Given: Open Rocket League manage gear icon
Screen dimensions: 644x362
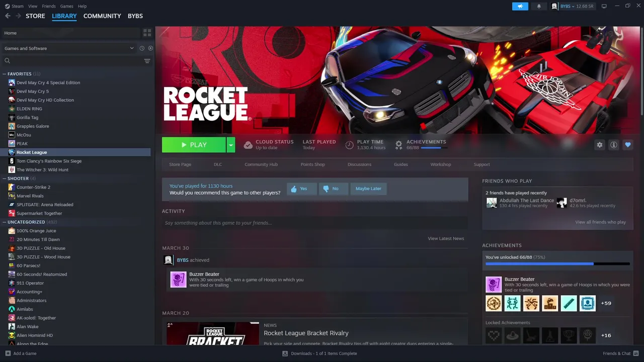Looking at the screenshot, I should pos(600,145).
